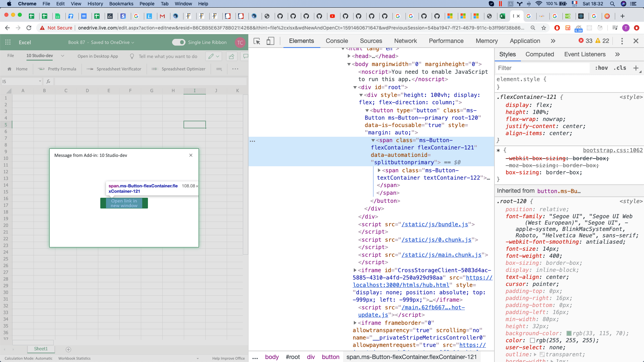The image size is (644, 362).
Task: Click bookmark star in address bar
Action: [x=544, y=28]
